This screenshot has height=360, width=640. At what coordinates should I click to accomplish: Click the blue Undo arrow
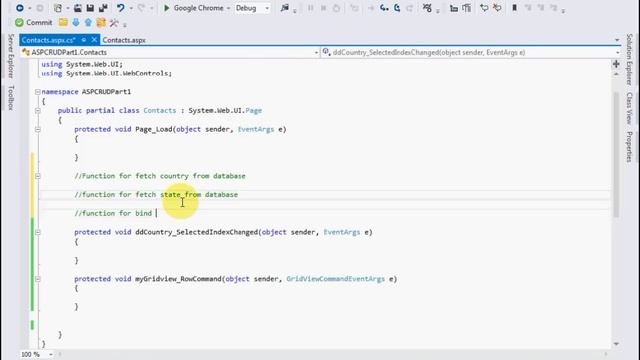tap(120, 8)
